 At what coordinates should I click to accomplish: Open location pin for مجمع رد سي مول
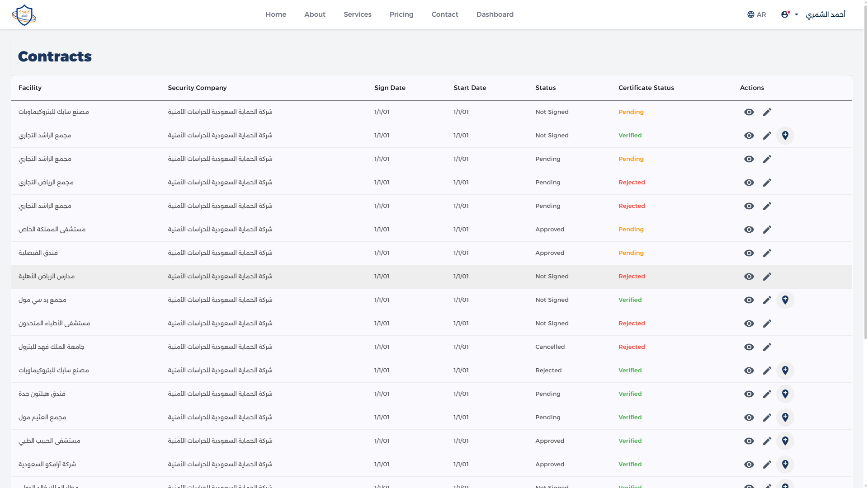[785, 300]
